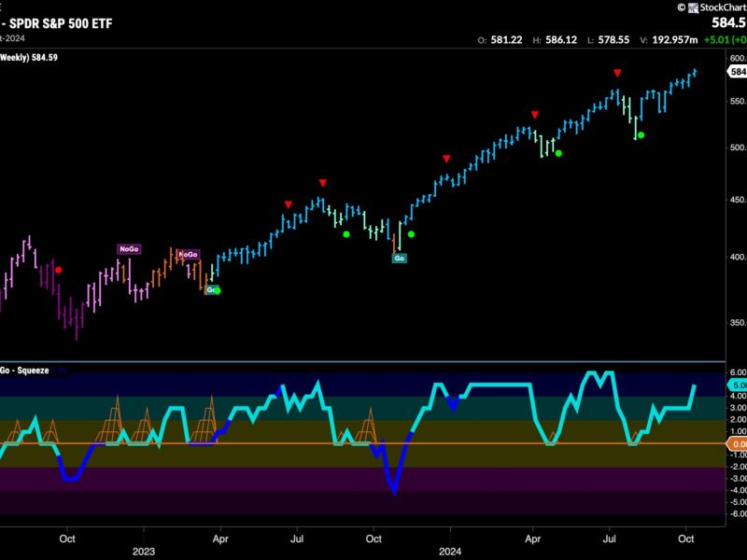Click the red dot marker before October 2022
This screenshot has height=560, width=747.
[x=59, y=270]
